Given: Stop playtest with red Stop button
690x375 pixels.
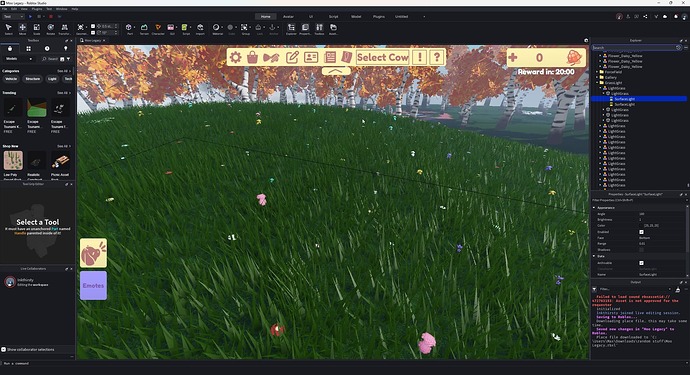Looking at the screenshot, I should 51,17.
